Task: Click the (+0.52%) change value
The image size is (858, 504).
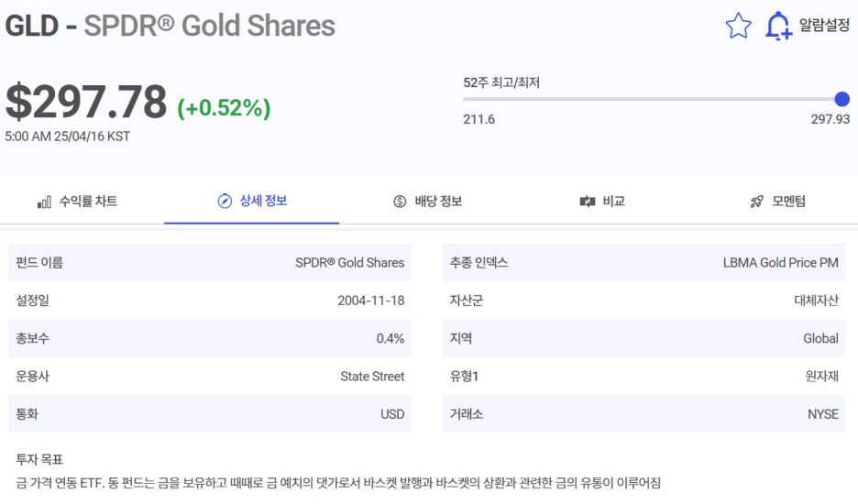Action: point(224,108)
